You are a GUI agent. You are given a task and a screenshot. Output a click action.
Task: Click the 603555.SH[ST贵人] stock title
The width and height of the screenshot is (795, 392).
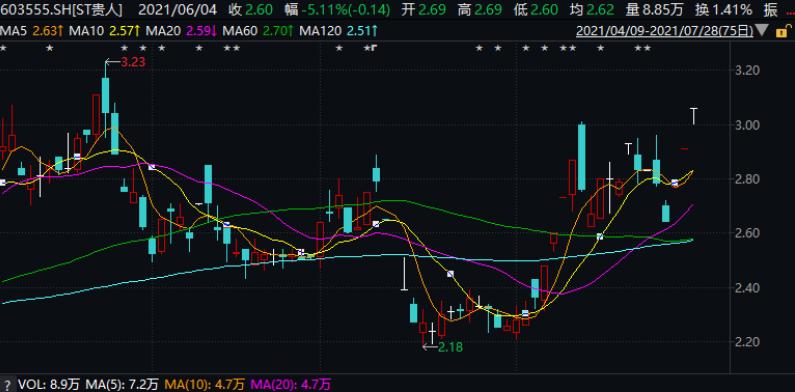point(61,9)
